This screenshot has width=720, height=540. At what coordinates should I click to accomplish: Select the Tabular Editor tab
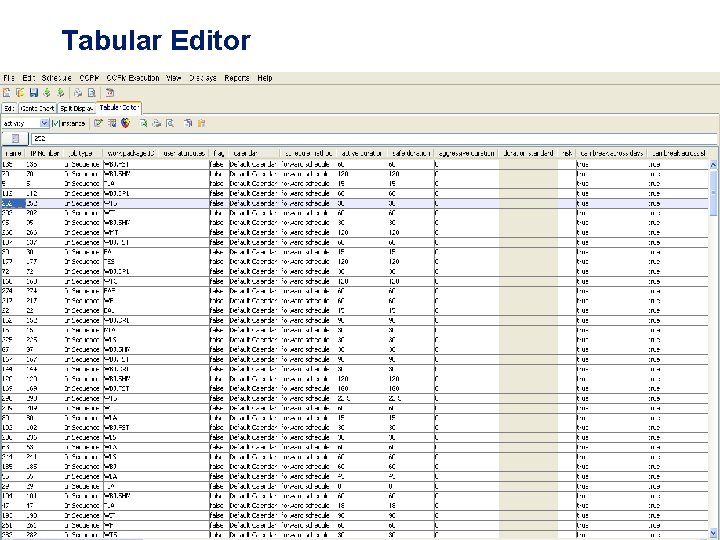tap(119, 107)
